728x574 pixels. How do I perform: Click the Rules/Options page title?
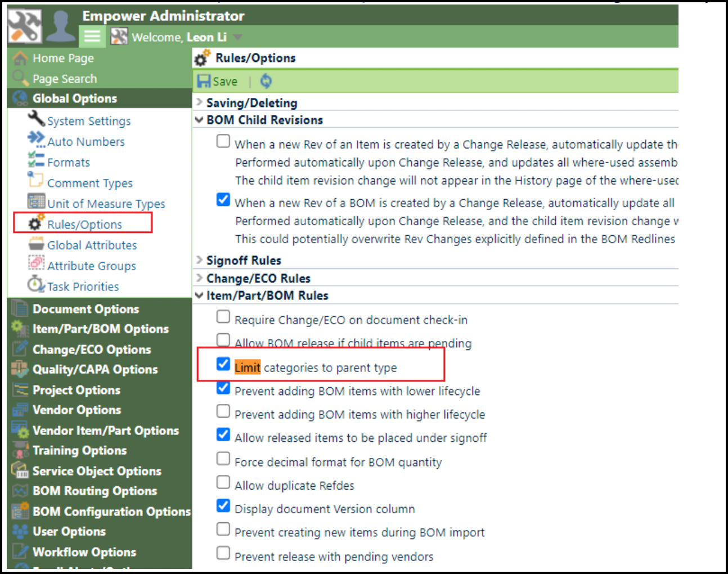255,58
